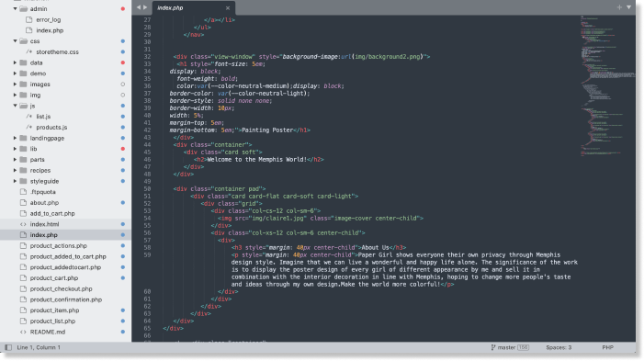Viewport: 644px width, 361px height.
Task: Go to previous tab with left arrow
Action: tap(139, 7)
